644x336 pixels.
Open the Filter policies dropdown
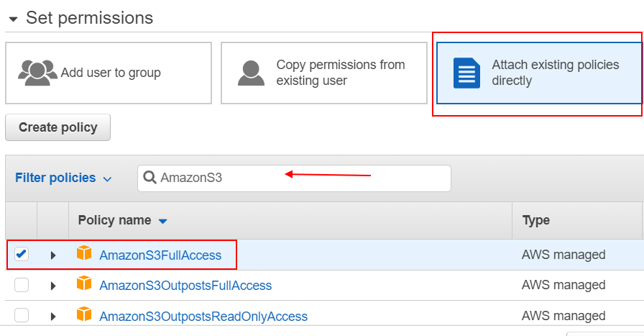pos(63,178)
